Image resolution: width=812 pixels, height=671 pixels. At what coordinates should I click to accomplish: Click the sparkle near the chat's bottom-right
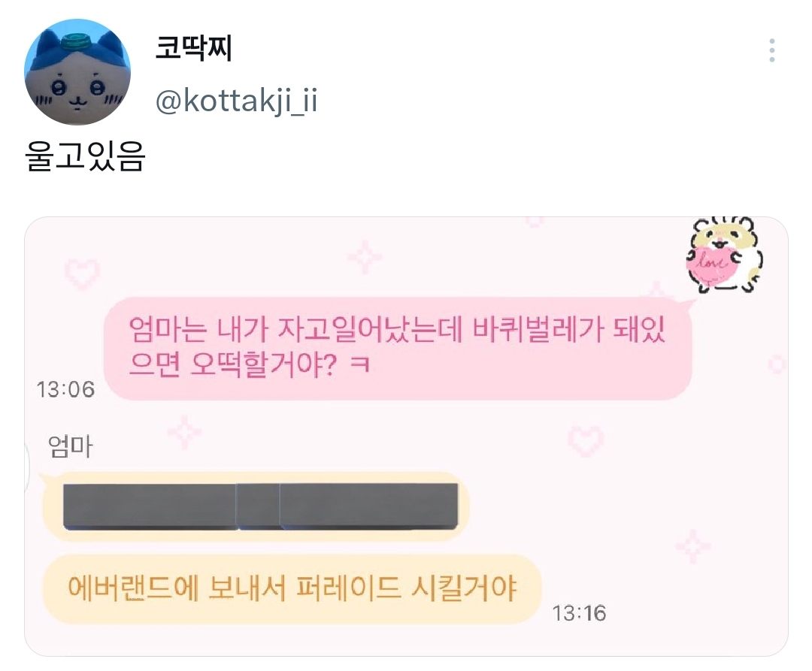tap(692, 546)
